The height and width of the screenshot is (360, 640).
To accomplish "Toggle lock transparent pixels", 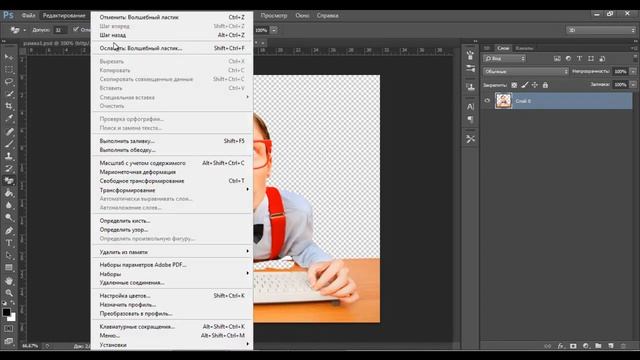I will tap(514, 85).
